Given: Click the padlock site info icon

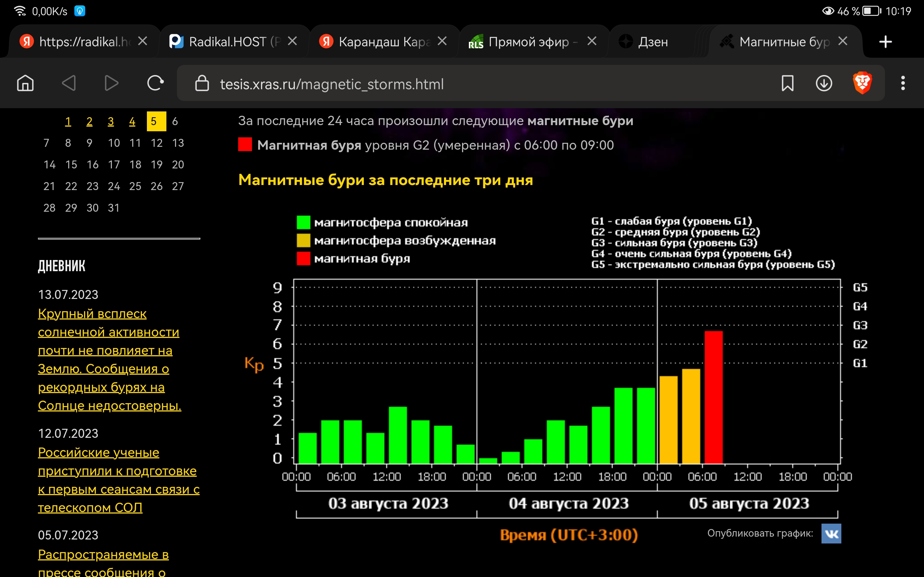Looking at the screenshot, I should tap(202, 83).
